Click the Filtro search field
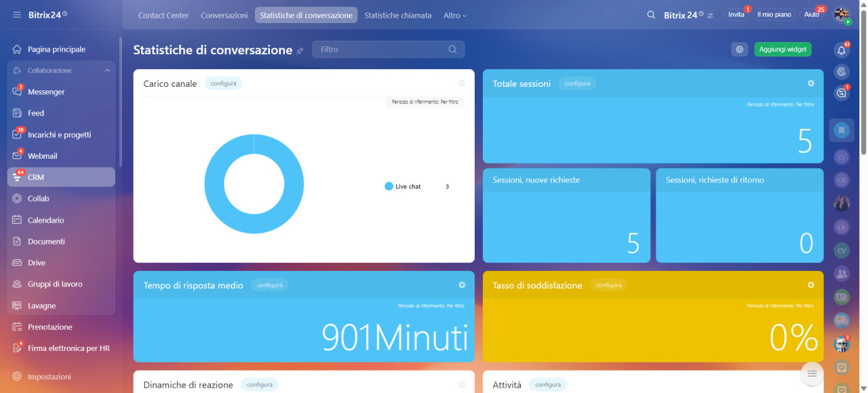The height and width of the screenshot is (393, 868). (x=380, y=50)
